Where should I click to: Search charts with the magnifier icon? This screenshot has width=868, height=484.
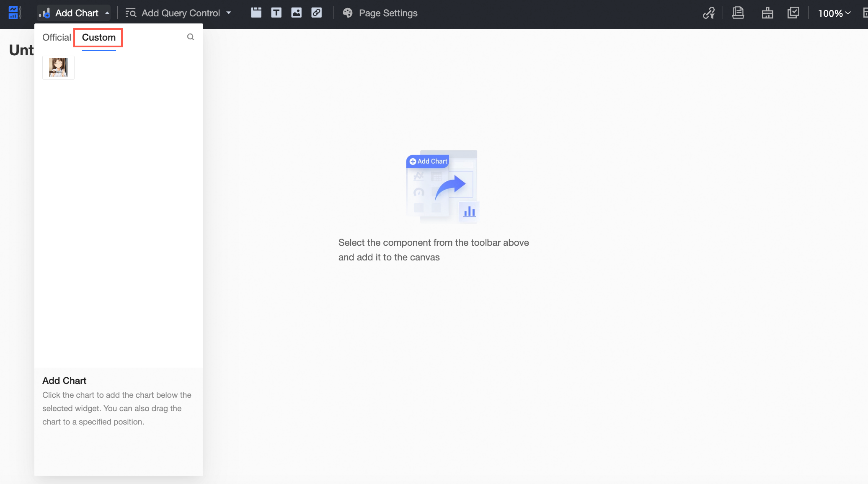coord(190,37)
